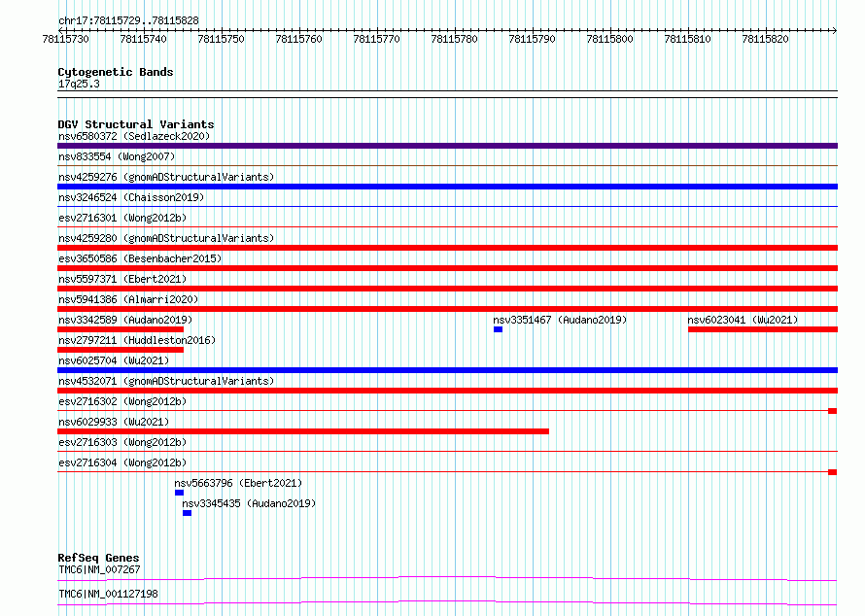The width and height of the screenshot is (865, 616).
Task: Click the RefSeq Genes track title
Action: pos(99,558)
